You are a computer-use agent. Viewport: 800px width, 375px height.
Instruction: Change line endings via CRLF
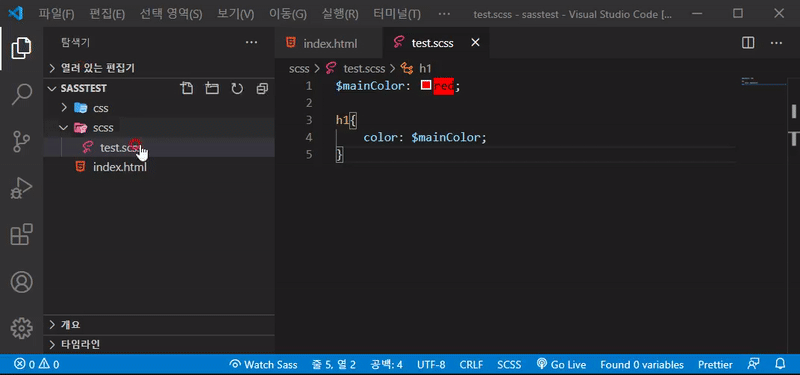click(471, 364)
